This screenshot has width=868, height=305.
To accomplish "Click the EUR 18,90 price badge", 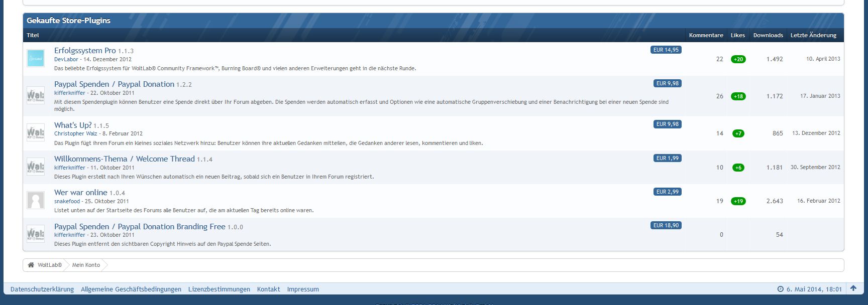I will coord(666,226).
